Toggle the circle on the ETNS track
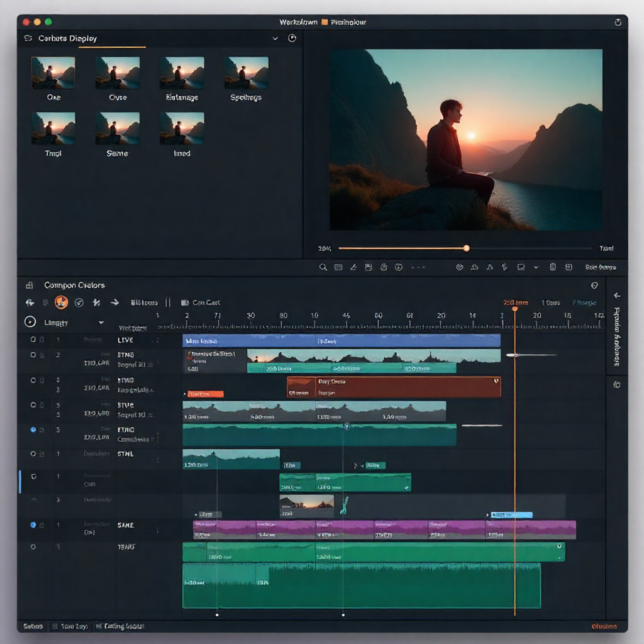This screenshot has width=644, height=644. (33, 355)
